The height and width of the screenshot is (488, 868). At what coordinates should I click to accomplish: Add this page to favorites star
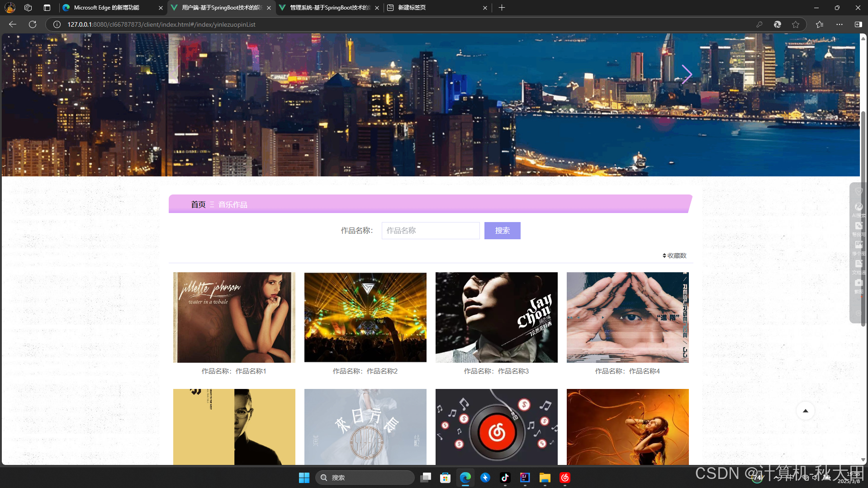pos(796,24)
